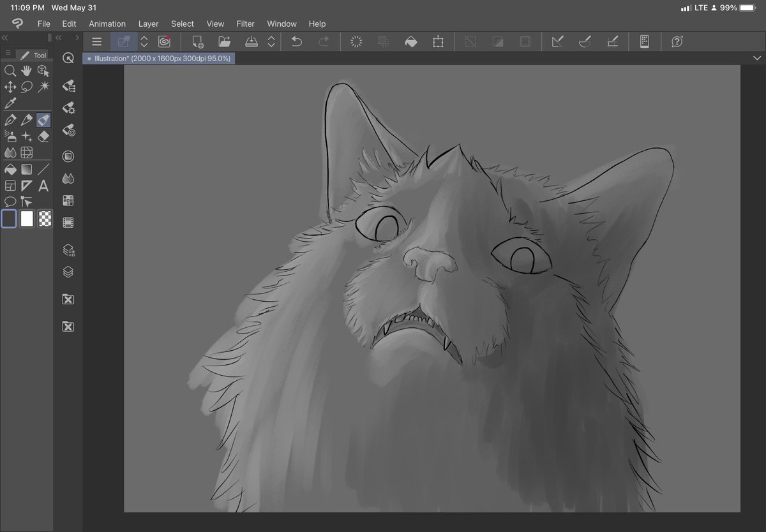This screenshot has height=532, width=766.
Task: Open the Tool palette hamburger menu
Action: click(8, 53)
